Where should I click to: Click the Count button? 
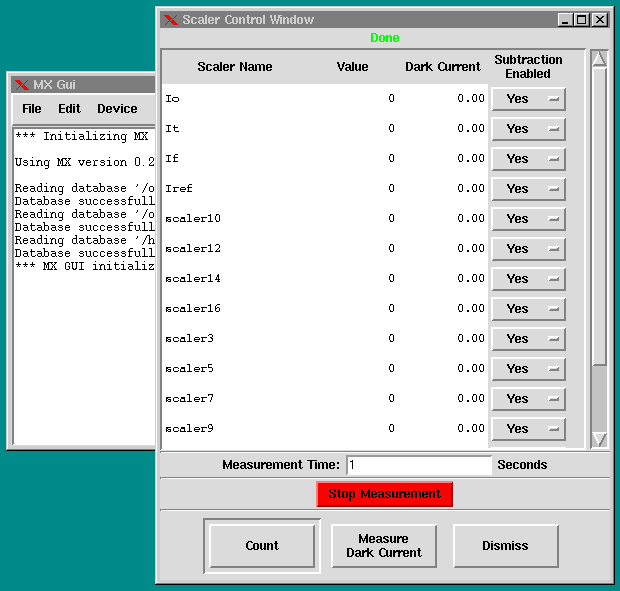[262, 546]
